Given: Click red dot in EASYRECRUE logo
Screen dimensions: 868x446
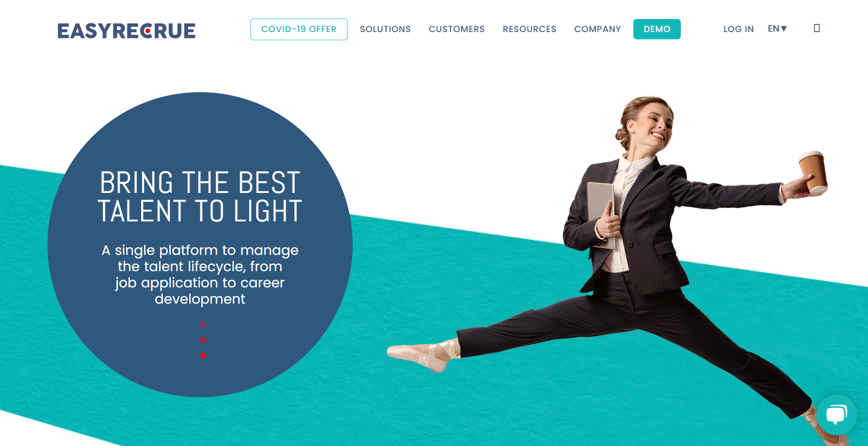Looking at the screenshot, I should [147, 31].
